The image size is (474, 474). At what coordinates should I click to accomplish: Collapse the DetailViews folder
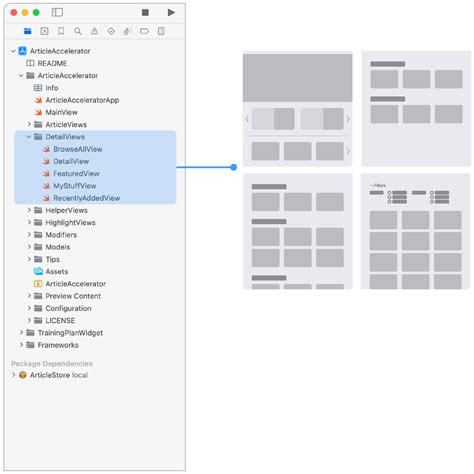coord(29,137)
